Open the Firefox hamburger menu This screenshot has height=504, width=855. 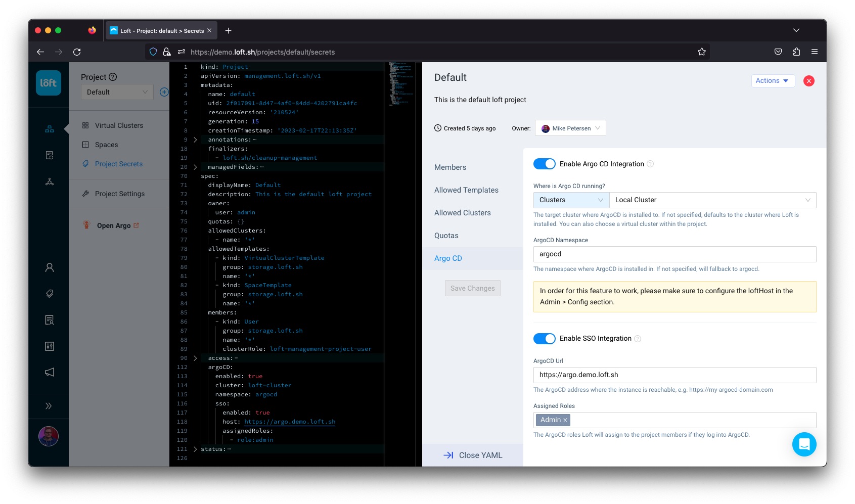[815, 52]
